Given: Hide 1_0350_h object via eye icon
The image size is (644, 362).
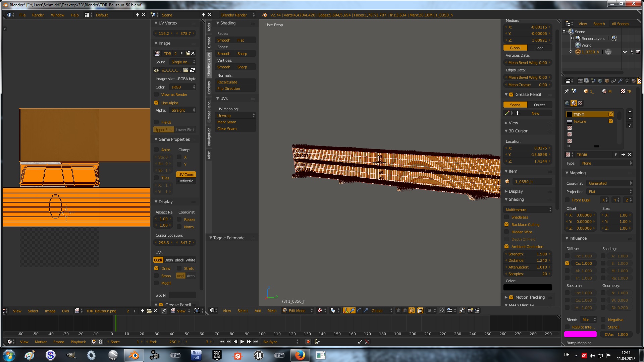Looking at the screenshot, I should click(625, 52).
